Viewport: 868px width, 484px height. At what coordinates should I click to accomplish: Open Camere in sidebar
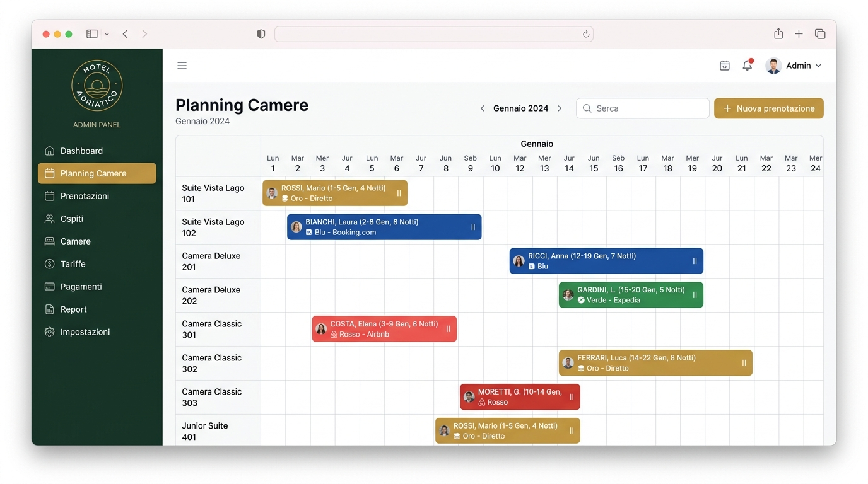tap(97, 241)
